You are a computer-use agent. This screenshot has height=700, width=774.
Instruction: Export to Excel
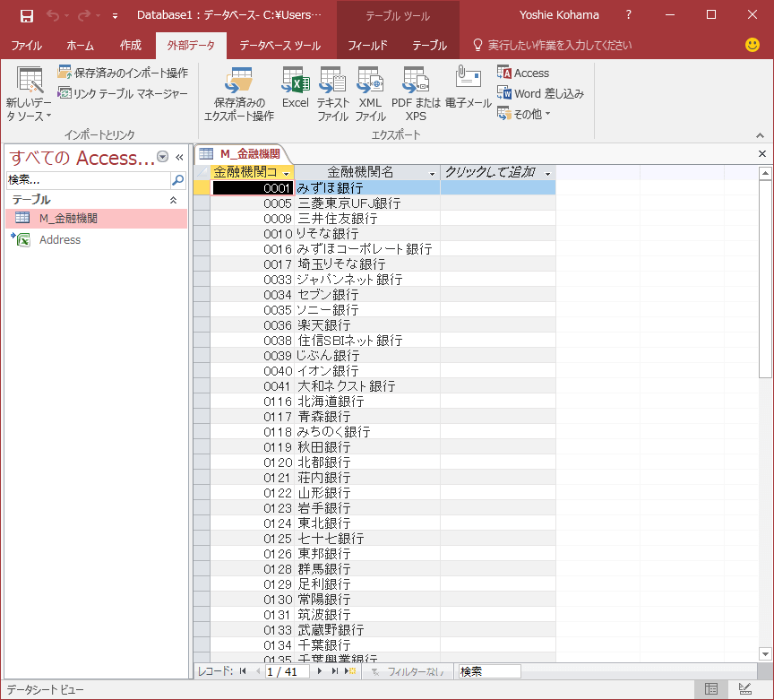click(x=296, y=87)
